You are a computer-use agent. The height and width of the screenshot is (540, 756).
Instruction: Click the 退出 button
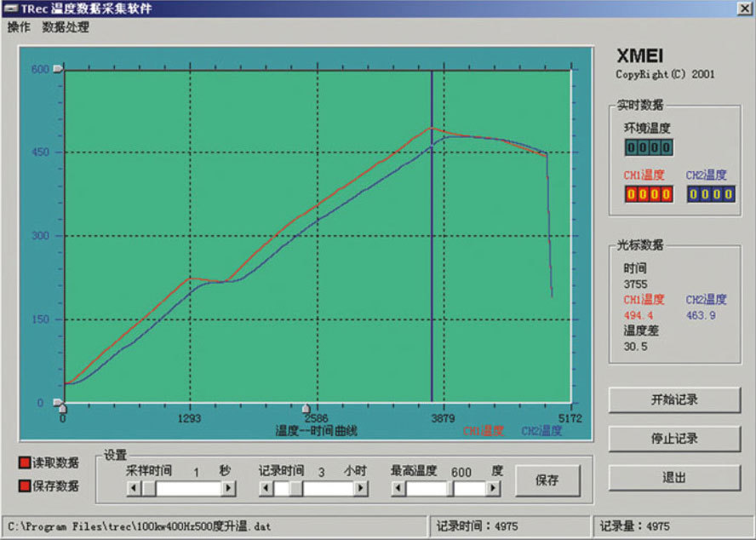pos(674,477)
